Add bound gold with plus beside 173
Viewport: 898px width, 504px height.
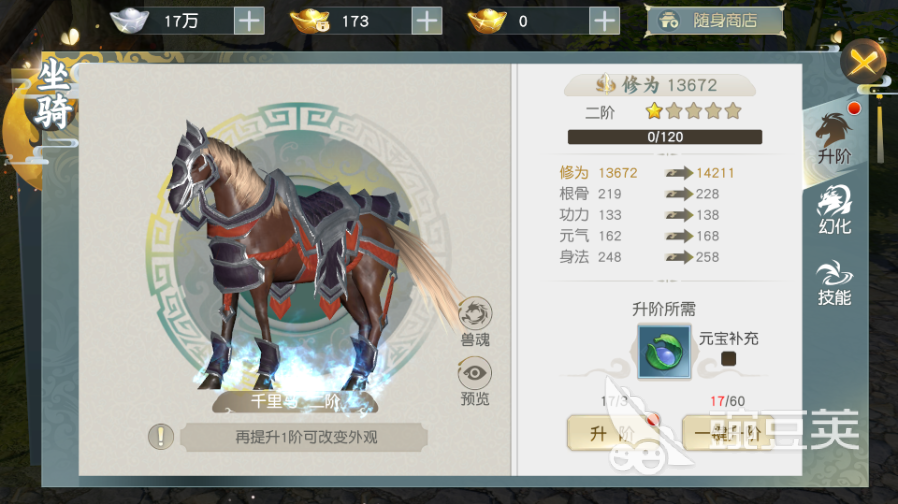tap(427, 22)
